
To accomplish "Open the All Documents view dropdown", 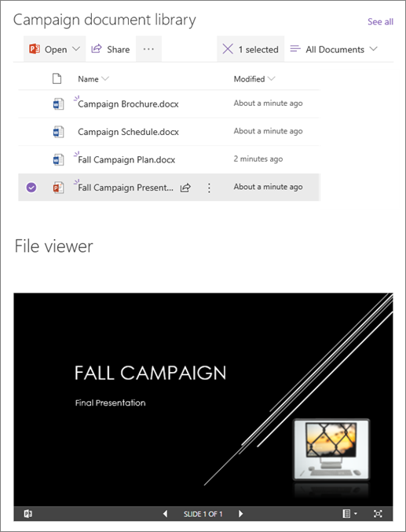I will point(333,49).
